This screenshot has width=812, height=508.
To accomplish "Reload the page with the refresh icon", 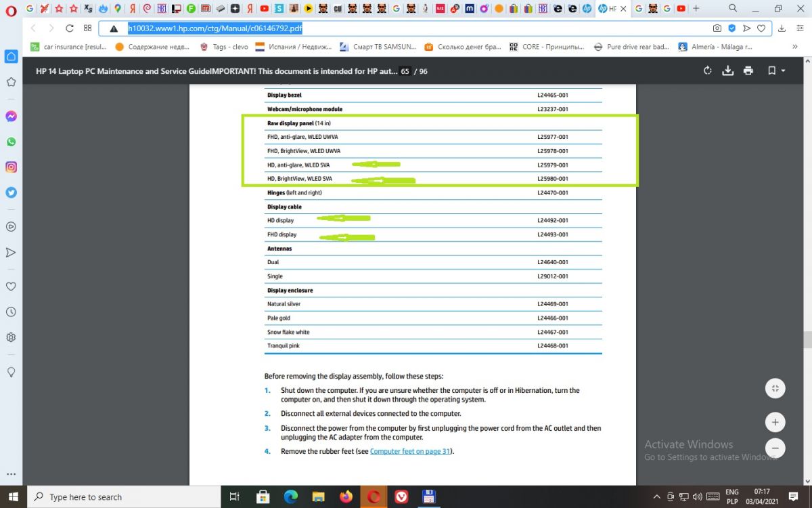I will point(70,28).
